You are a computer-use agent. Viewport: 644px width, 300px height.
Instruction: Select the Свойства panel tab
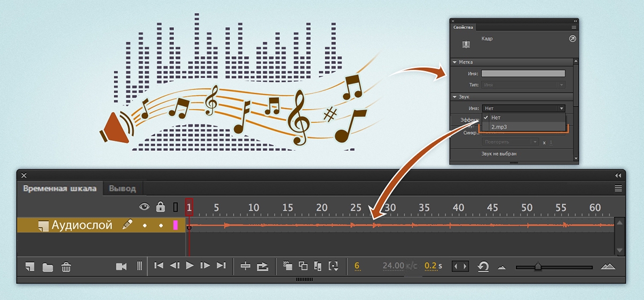click(x=464, y=27)
